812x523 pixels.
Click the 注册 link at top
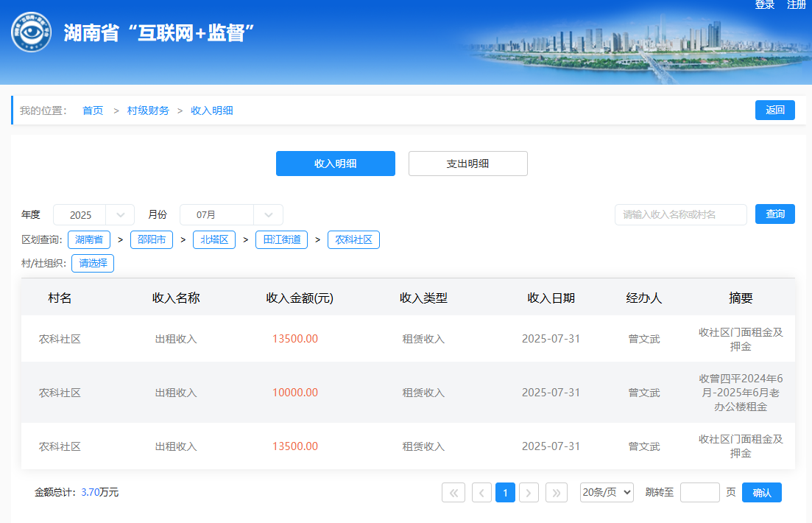coord(797,5)
